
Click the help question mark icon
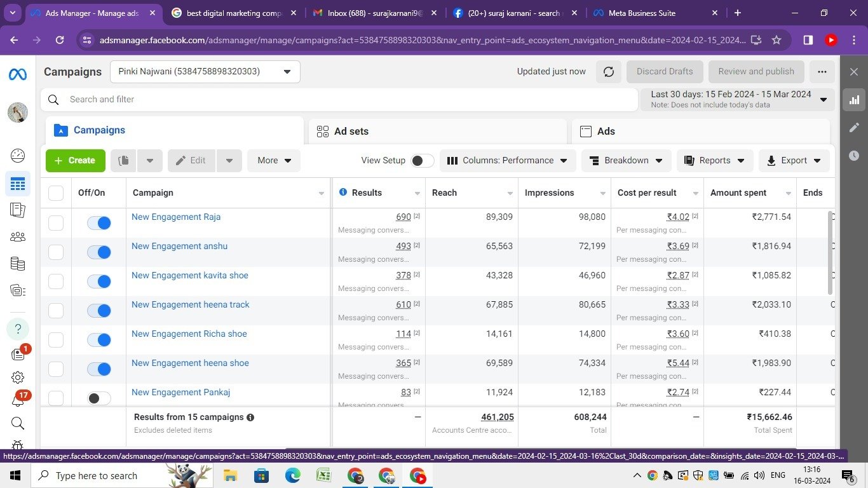click(18, 329)
